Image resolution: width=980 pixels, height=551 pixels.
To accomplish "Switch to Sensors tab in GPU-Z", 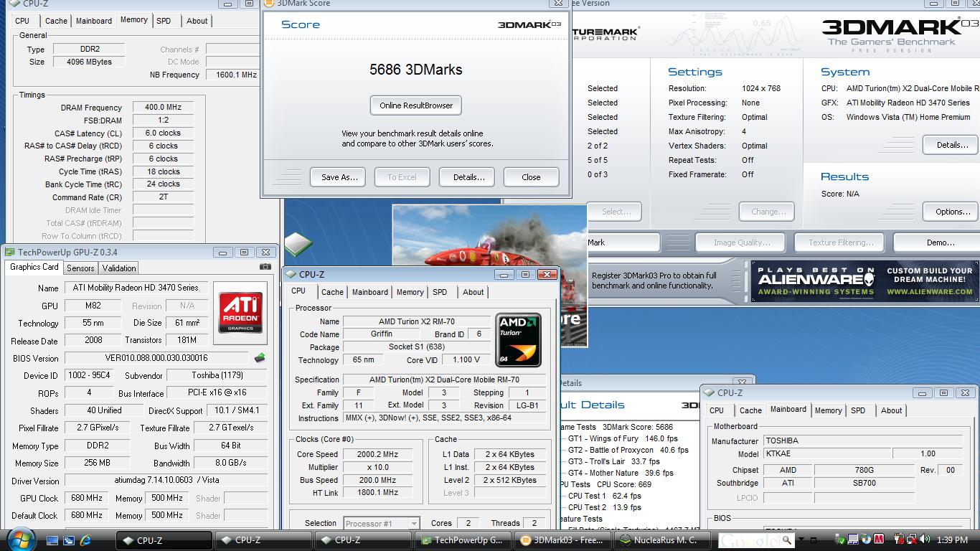I will pyautogui.click(x=80, y=268).
